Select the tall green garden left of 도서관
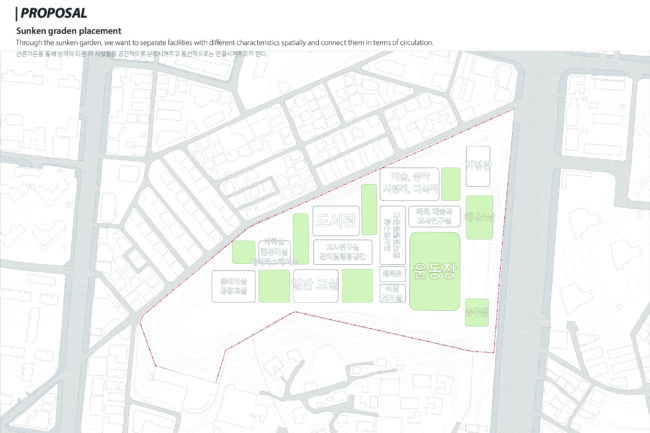 pyautogui.click(x=300, y=239)
